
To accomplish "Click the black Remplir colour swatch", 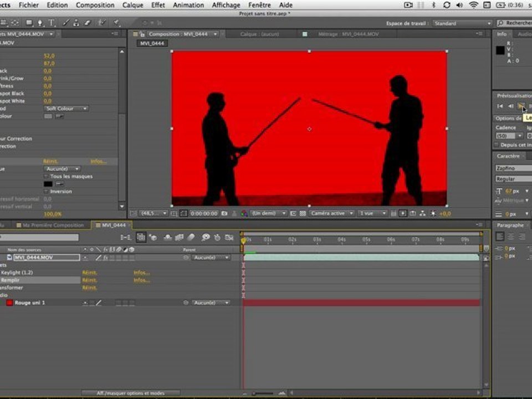I will pyautogui.click(x=48, y=184).
